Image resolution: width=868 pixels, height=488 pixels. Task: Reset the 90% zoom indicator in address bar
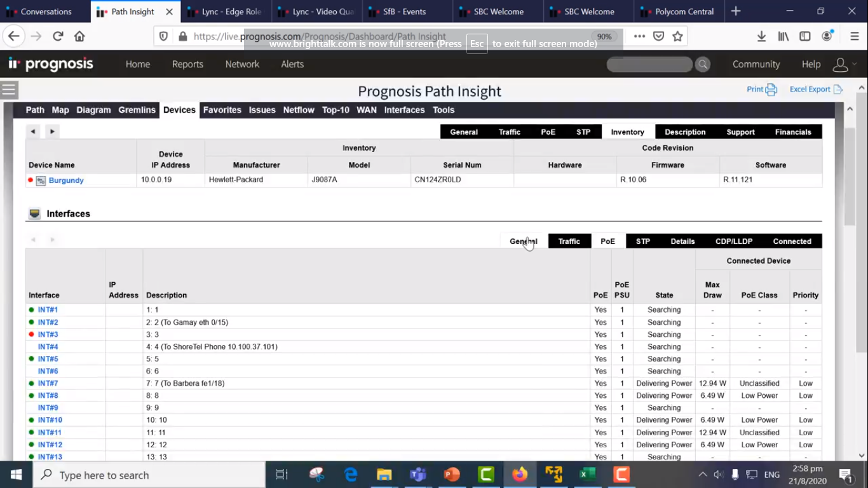coord(604,36)
